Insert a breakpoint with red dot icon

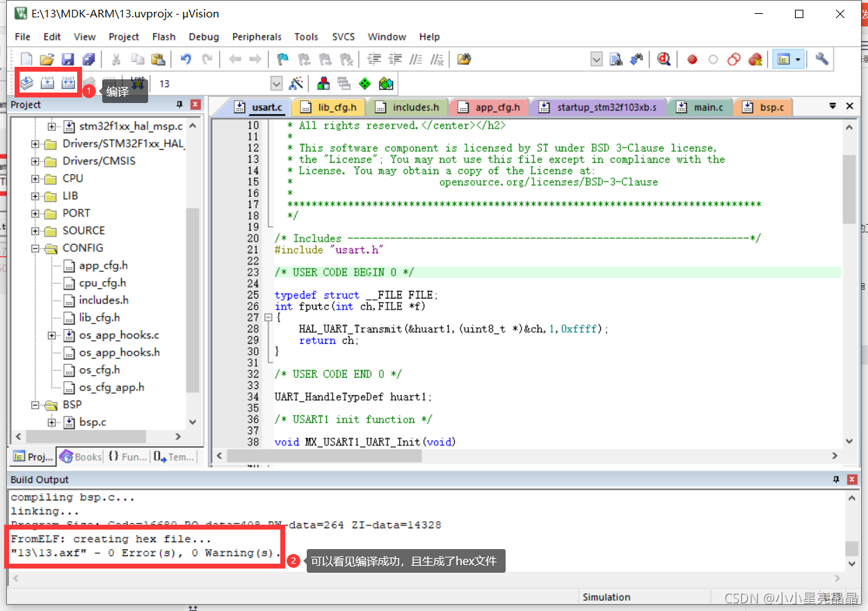692,60
